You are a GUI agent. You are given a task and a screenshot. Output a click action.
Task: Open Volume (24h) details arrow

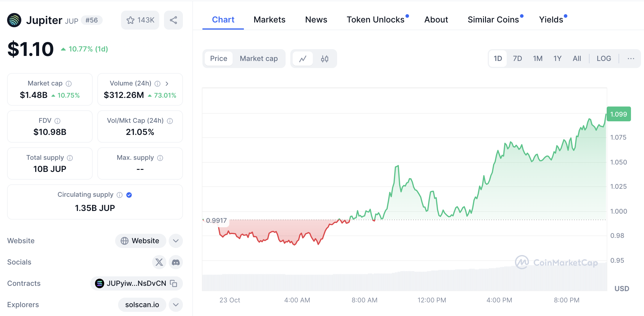click(167, 84)
